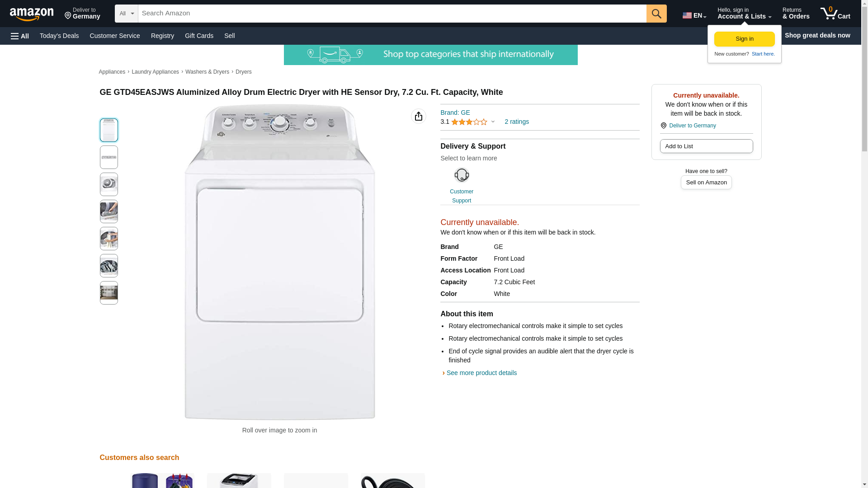
Task: Click the Customer Support headset icon
Action: click(462, 175)
